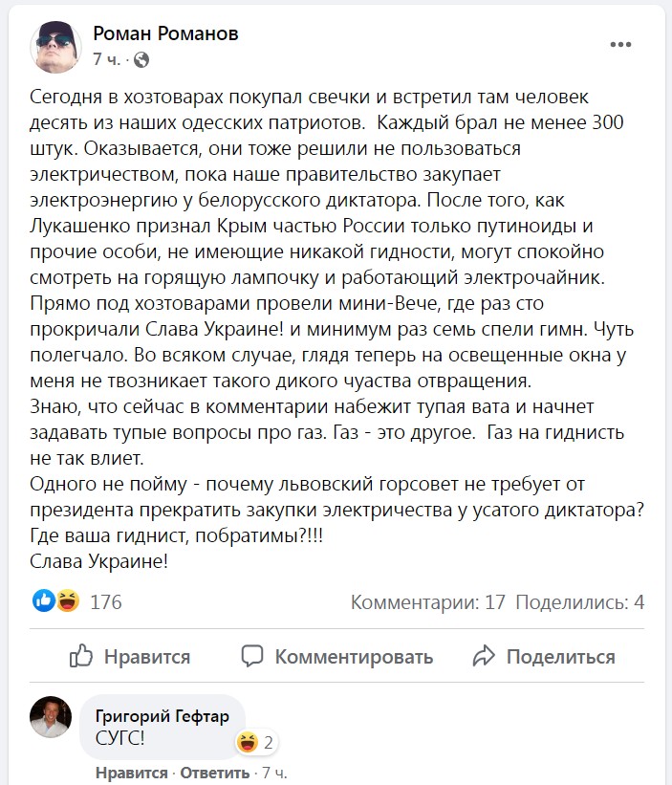
Task: View Поделились: 4 shares list
Action: [x=580, y=601]
